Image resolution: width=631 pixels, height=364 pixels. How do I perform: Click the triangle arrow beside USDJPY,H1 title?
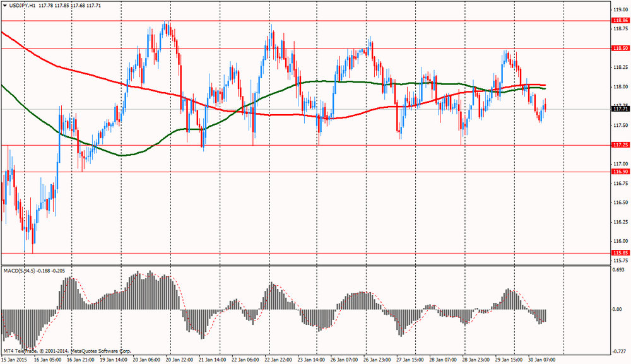tap(4, 6)
